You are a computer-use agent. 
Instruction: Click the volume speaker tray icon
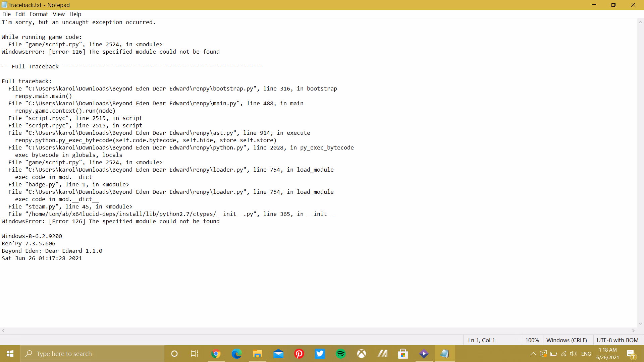[573, 354]
